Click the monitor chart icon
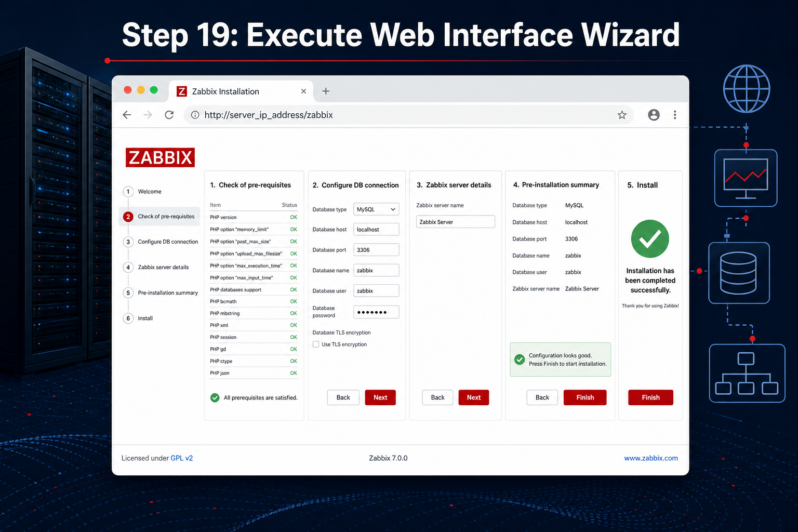This screenshot has height=532, width=798. [746, 178]
